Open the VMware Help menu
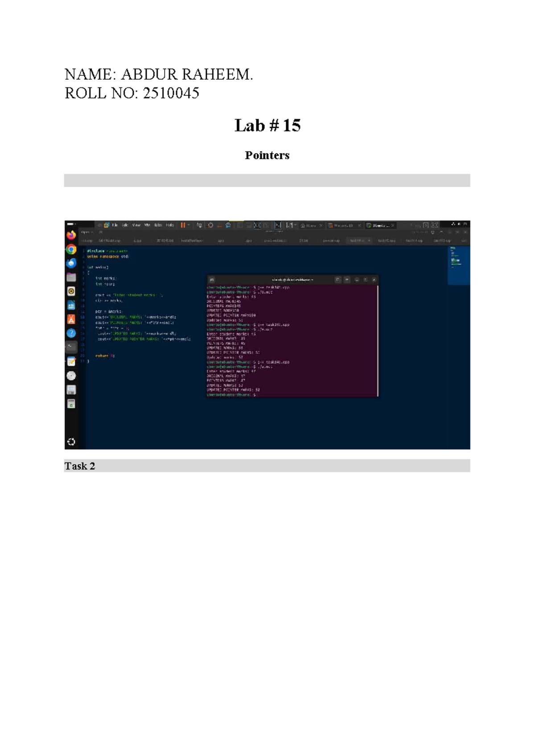 tap(170, 226)
